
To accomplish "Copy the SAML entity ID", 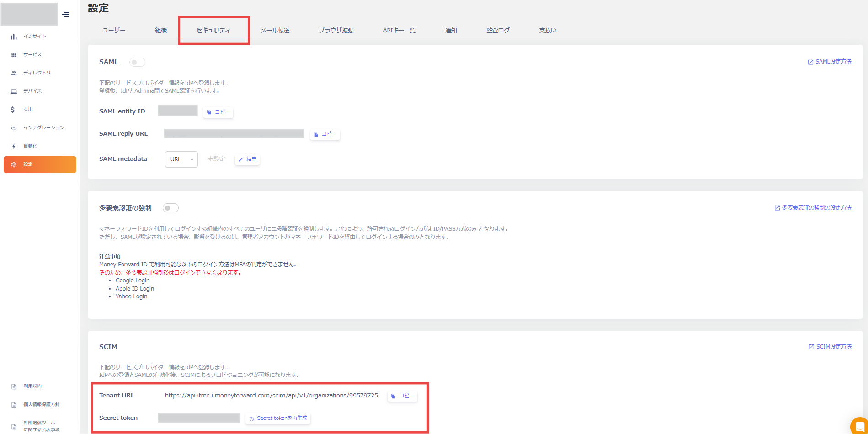I will (218, 112).
